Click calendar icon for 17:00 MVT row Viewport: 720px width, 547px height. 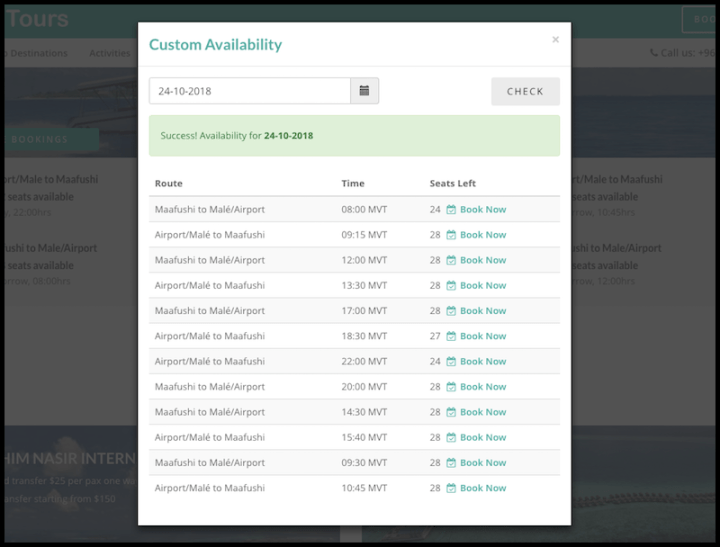coord(451,311)
